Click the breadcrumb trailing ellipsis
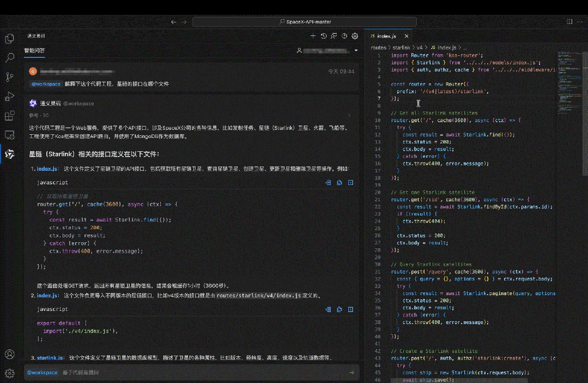This screenshot has height=383, width=588. pyautogui.click(x=465, y=47)
